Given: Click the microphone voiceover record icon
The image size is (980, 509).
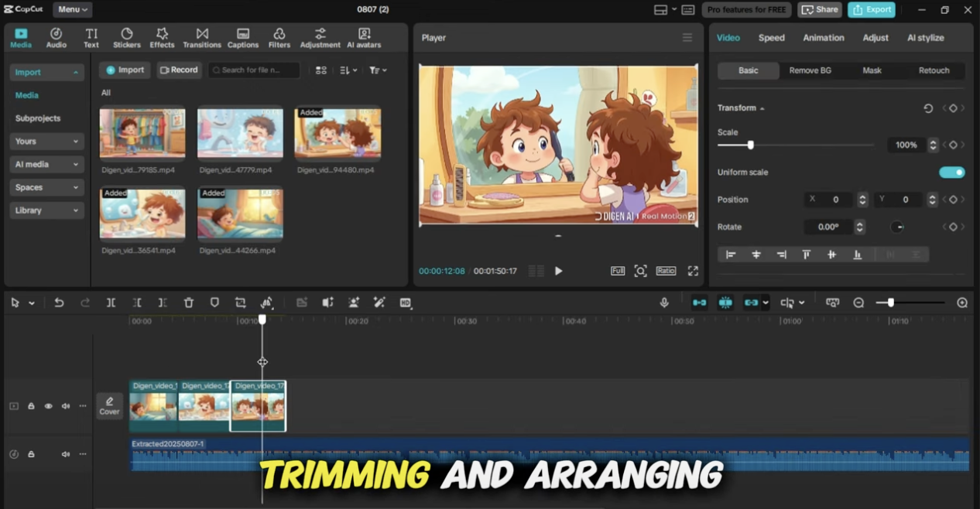Looking at the screenshot, I should 664,303.
